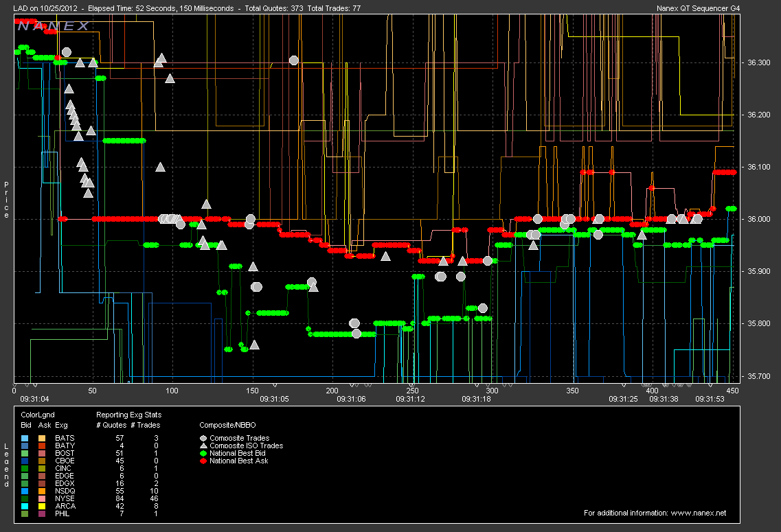The height and width of the screenshot is (532, 781).
Task: Click the 'Nanex QT Sequencer G4' title text
Action: pyautogui.click(x=699, y=8)
